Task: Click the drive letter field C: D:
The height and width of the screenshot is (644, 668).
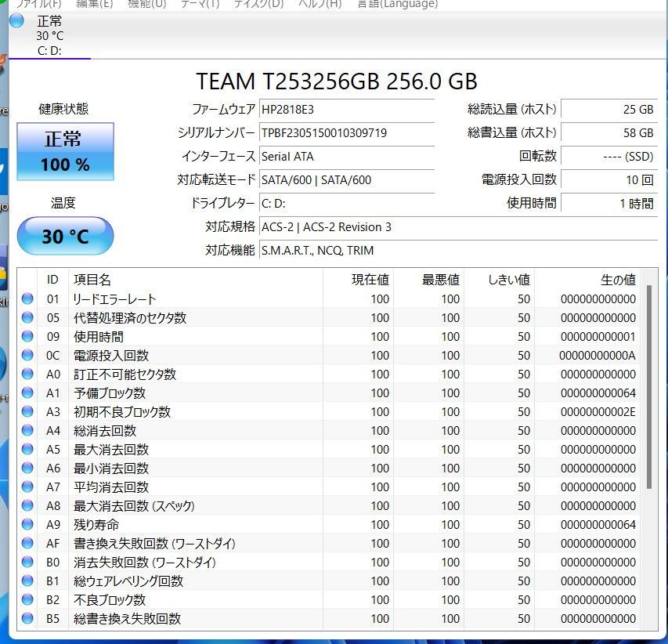Action: 347,203
